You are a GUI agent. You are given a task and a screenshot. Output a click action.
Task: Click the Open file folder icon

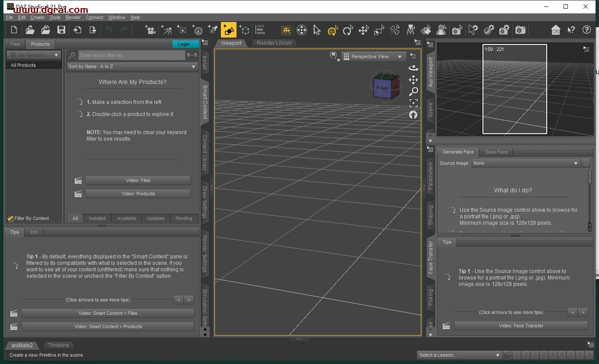point(30,30)
